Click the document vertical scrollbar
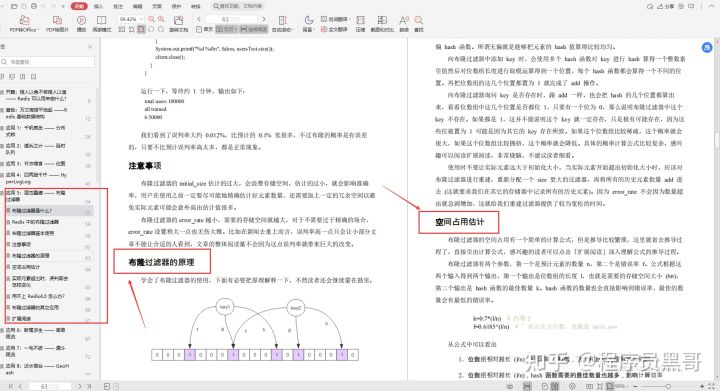Screen dimensions: 720x391 tap(716, 140)
